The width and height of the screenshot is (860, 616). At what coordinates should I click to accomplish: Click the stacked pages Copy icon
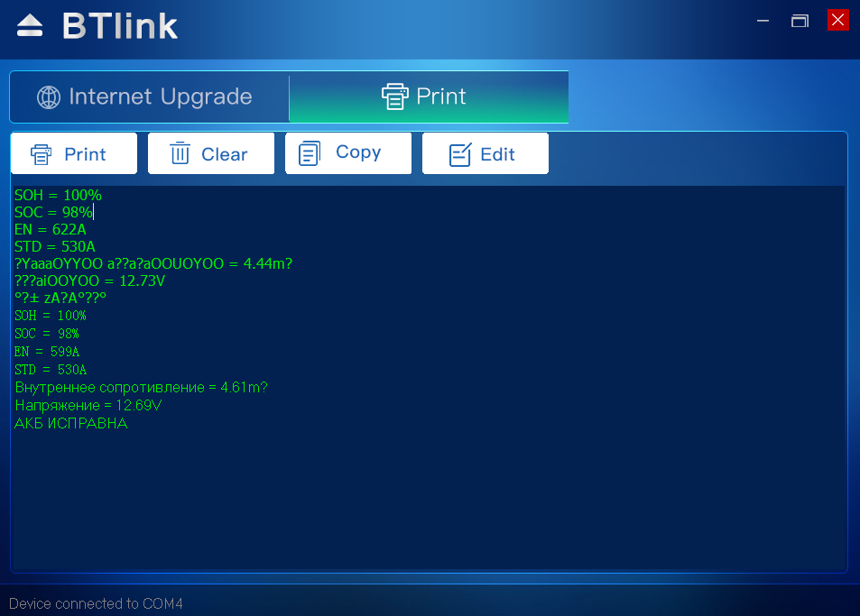coord(310,153)
